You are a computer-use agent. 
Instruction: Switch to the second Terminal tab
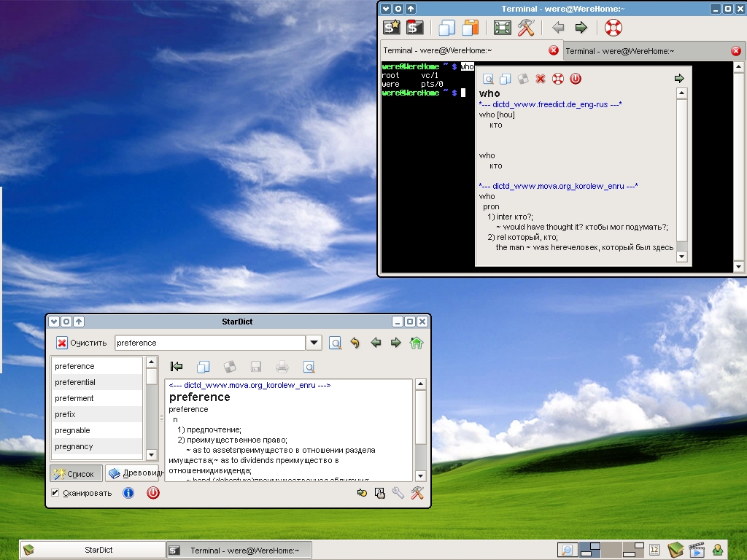click(x=653, y=51)
